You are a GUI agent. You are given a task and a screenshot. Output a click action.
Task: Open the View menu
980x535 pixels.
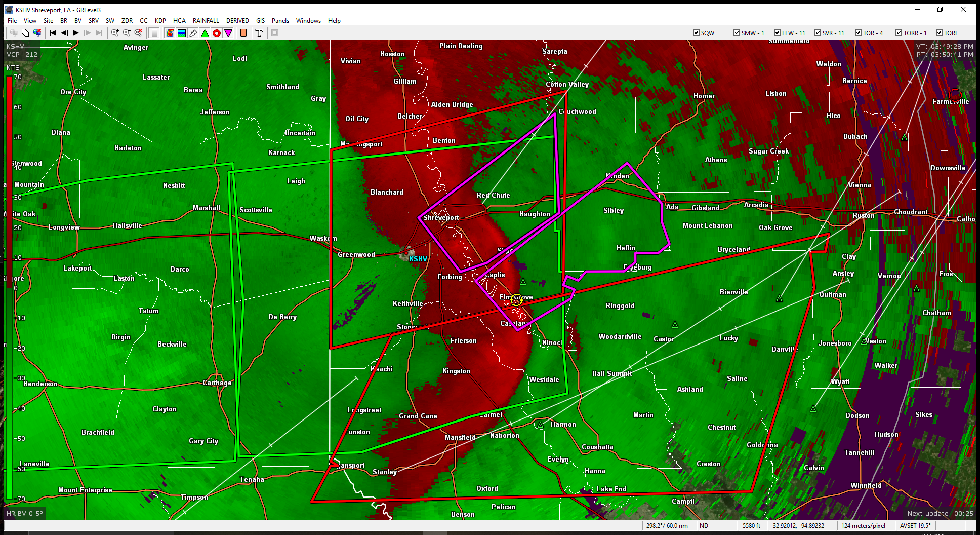click(x=30, y=21)
